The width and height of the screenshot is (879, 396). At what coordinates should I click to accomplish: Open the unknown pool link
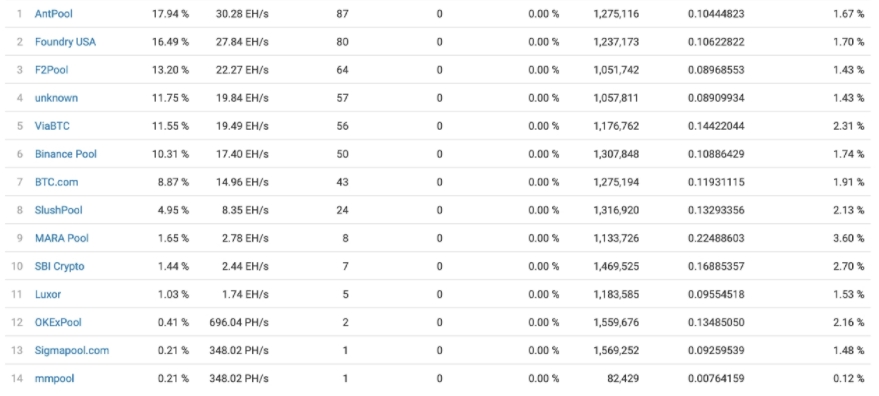pyautogui.click(x=56, y=98)
